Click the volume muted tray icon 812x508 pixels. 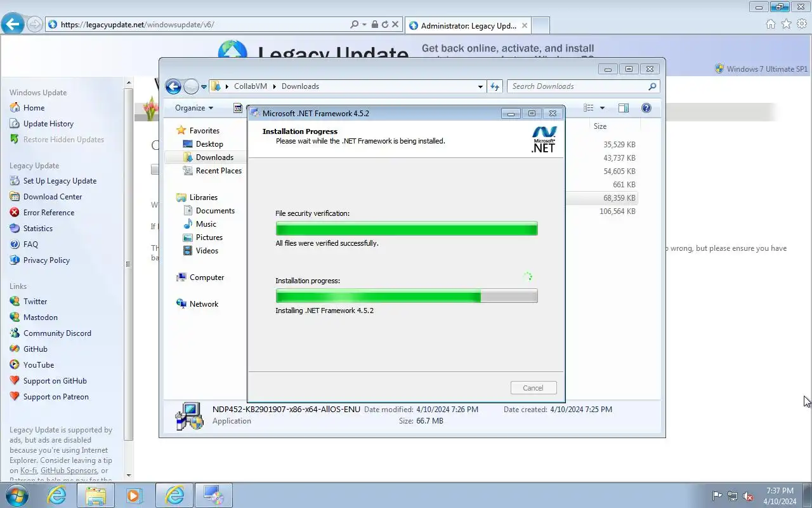click(748, 496)
